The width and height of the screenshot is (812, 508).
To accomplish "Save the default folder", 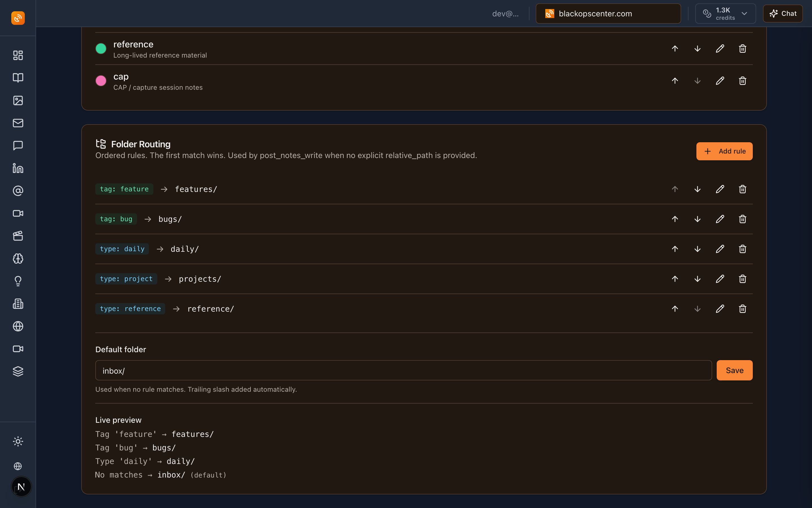I will point(734,370).
